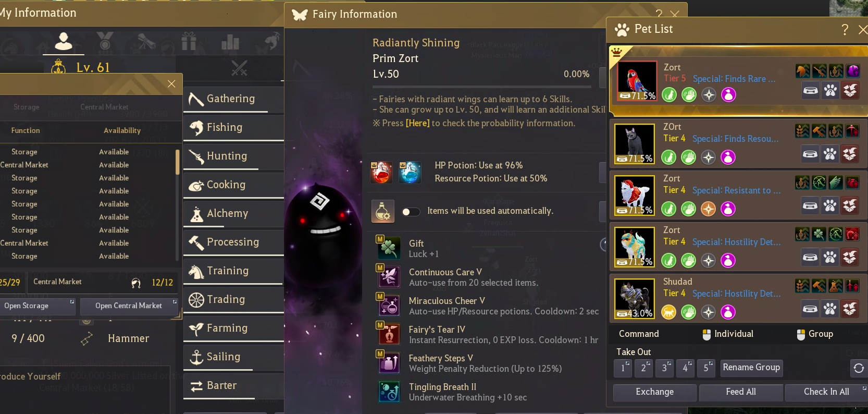The height and width of the screenshot is (414, 868).
Task: Click the alchemy bag auto-use settings icon
Action: tap(382, 211)
